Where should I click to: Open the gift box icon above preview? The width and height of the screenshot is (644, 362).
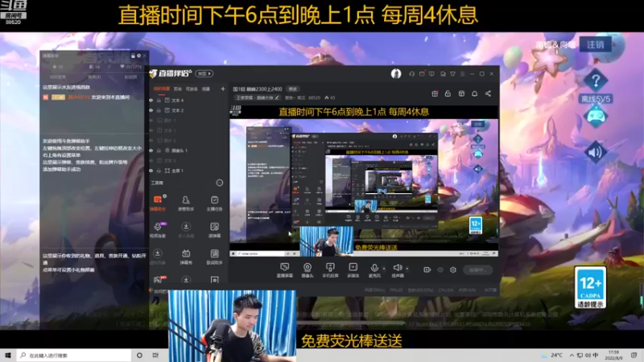435,93
